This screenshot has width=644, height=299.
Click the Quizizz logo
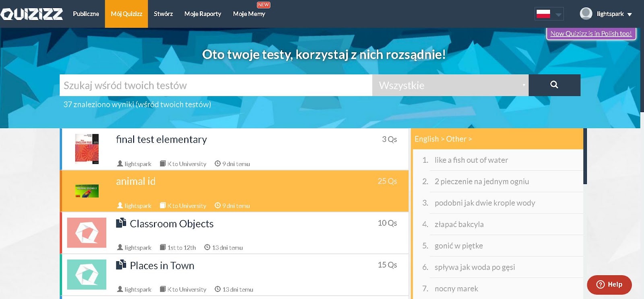(31, 14)
